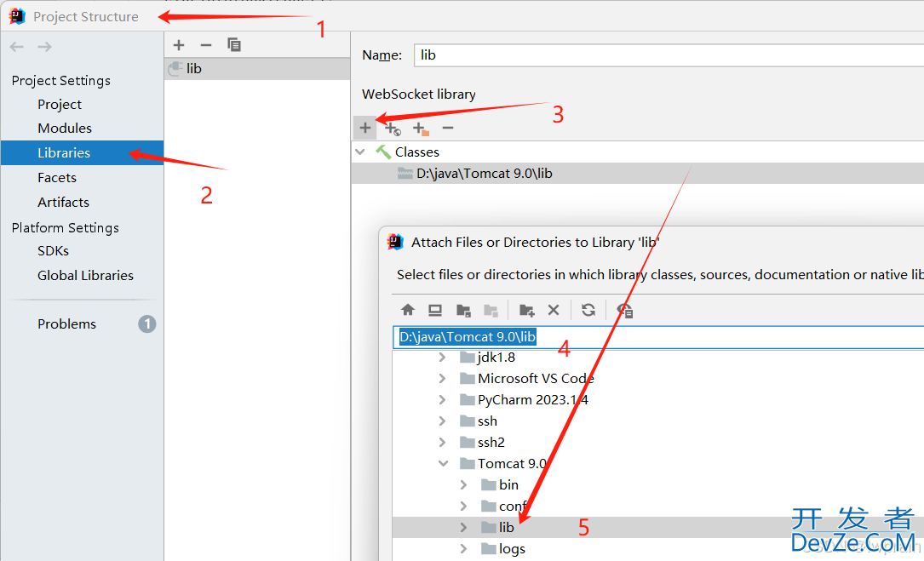The height and width of the screenshot is (561, 924).
Task: Expand the bin folder
Action: [463, 485]
